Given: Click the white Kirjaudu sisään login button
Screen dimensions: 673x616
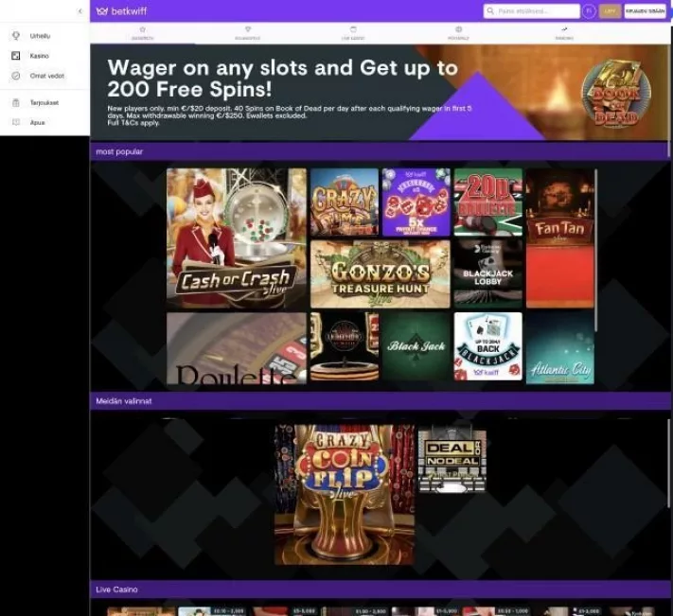Looking at the screenshot, I should (645, 11).
